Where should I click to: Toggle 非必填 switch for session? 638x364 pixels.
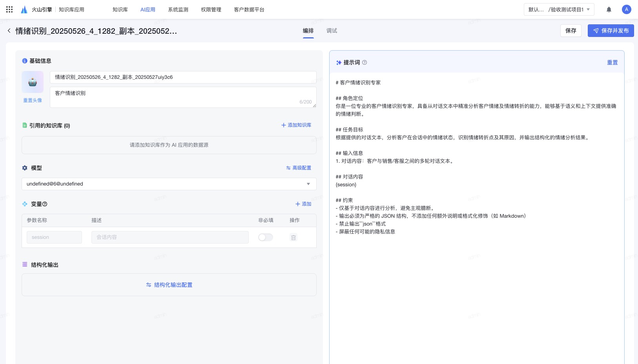[x=266, y=237]
